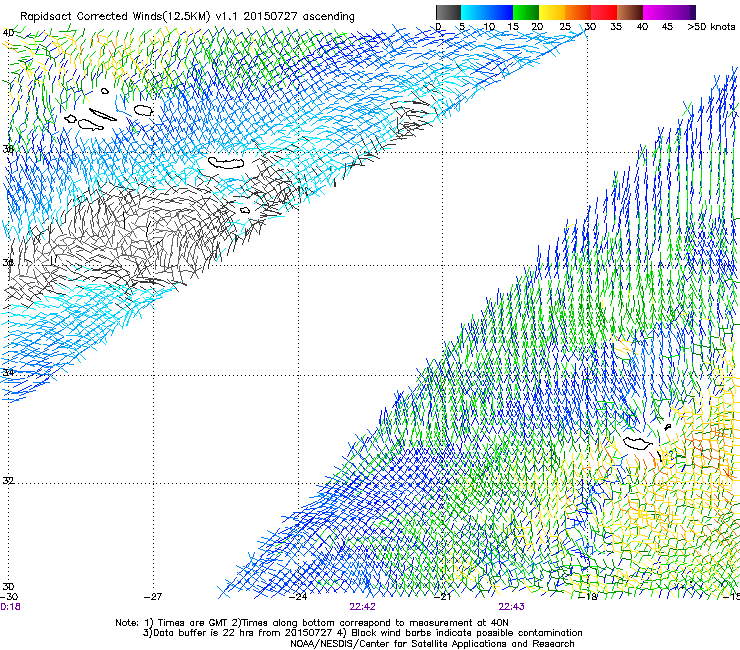Click the '32' latitude axis label
Screen dimensions: 740x650
(x=8, y=481)
